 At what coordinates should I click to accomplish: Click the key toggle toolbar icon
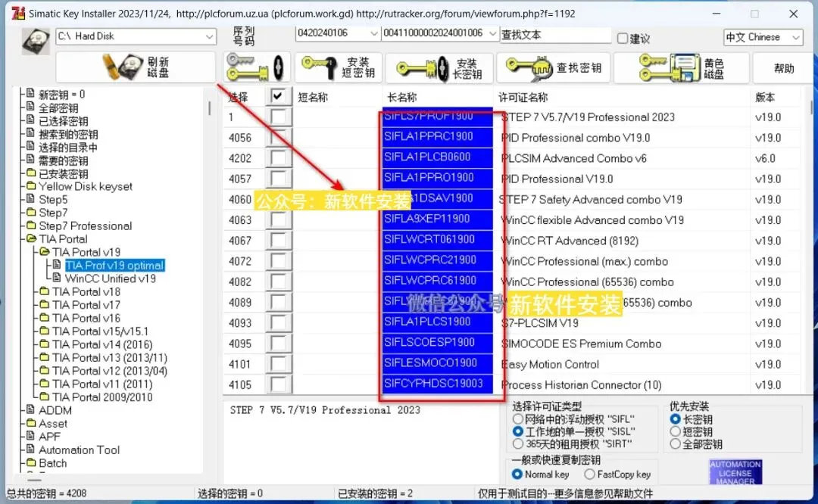coord(256,67)
